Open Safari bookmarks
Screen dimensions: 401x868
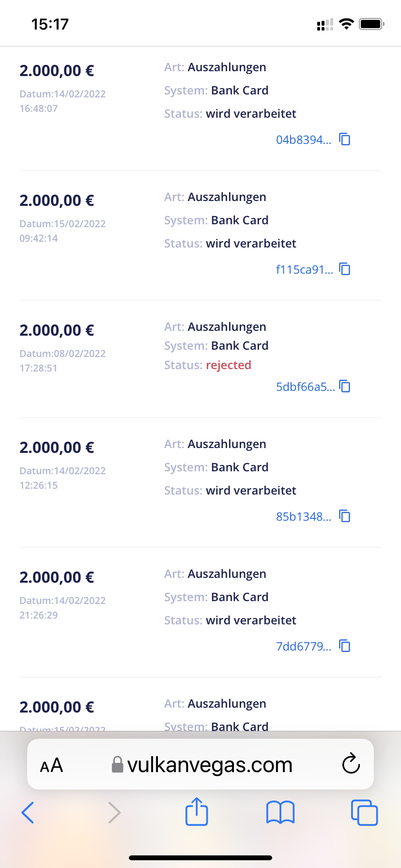280,812
